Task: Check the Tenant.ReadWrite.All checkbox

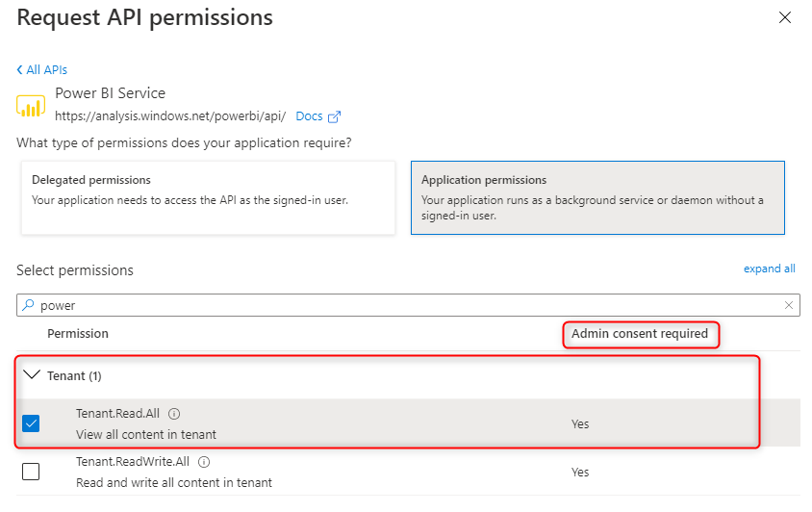Action: [x=31, y=472]
